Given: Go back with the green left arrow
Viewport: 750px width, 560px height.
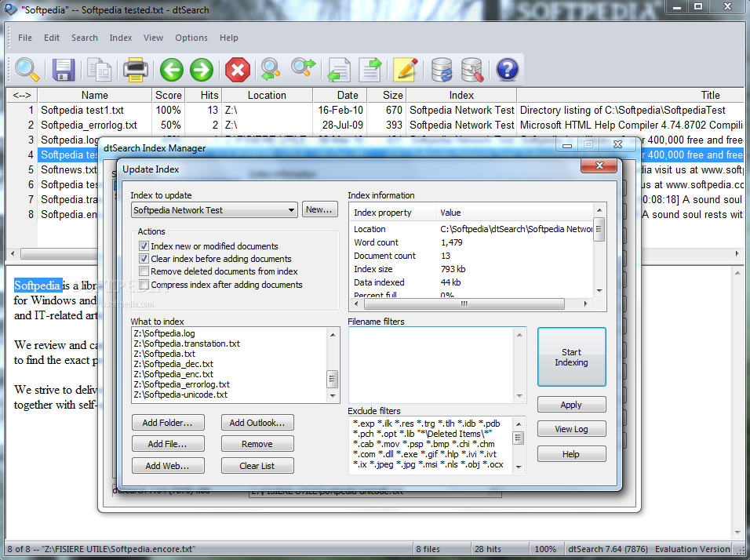Looking at the screenshot, I should 171,70.
